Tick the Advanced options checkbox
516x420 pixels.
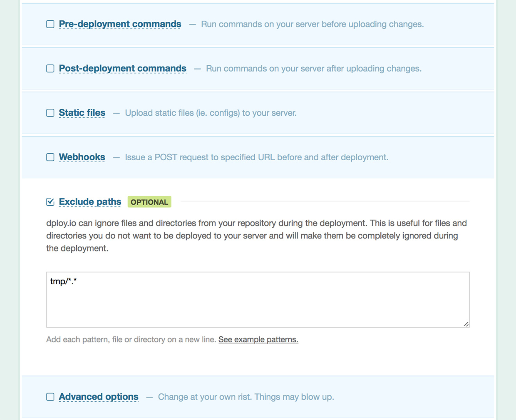tap(50, 397)
